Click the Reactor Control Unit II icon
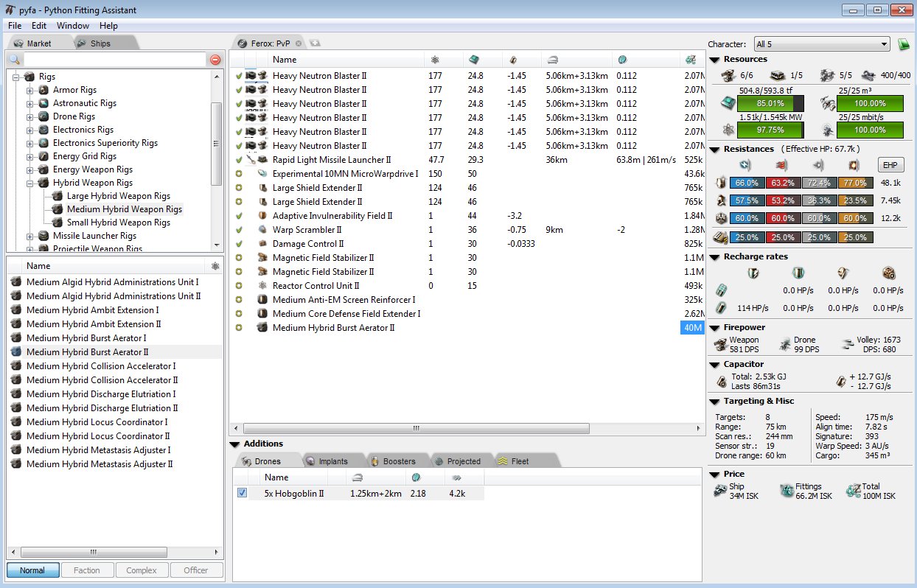Image resolution: width=917 pixels, height=588 pixels. 263,286
